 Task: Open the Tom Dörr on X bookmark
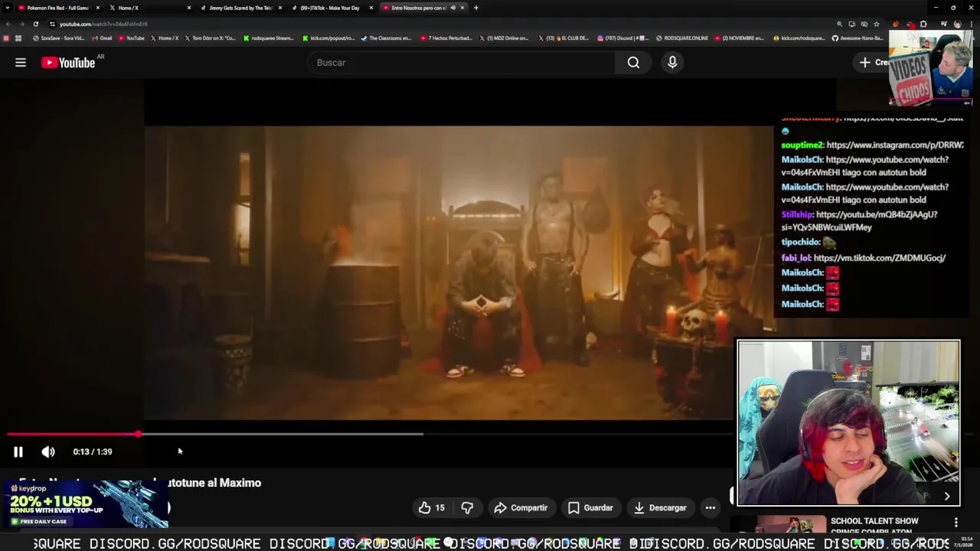(211, 38)
